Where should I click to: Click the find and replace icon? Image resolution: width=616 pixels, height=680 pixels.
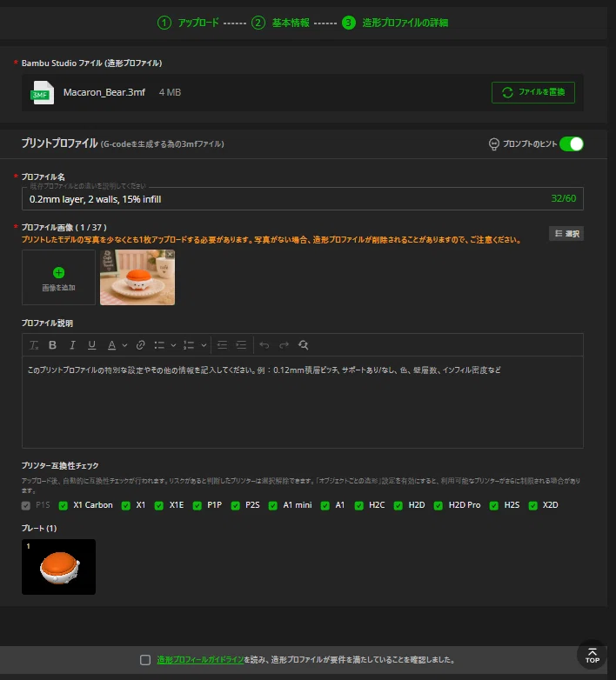click(x=304, y=345)
